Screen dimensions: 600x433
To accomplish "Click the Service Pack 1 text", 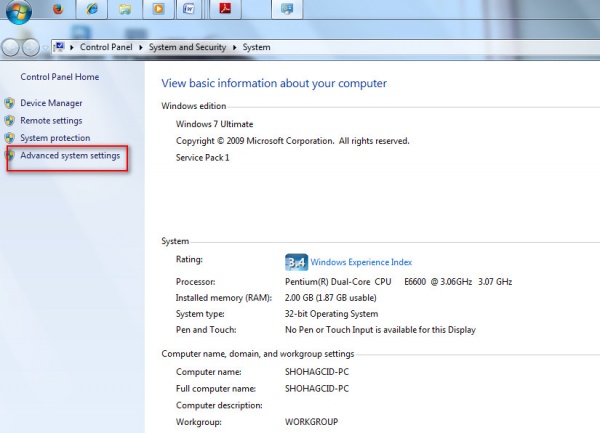I will [x=202, y=158].
